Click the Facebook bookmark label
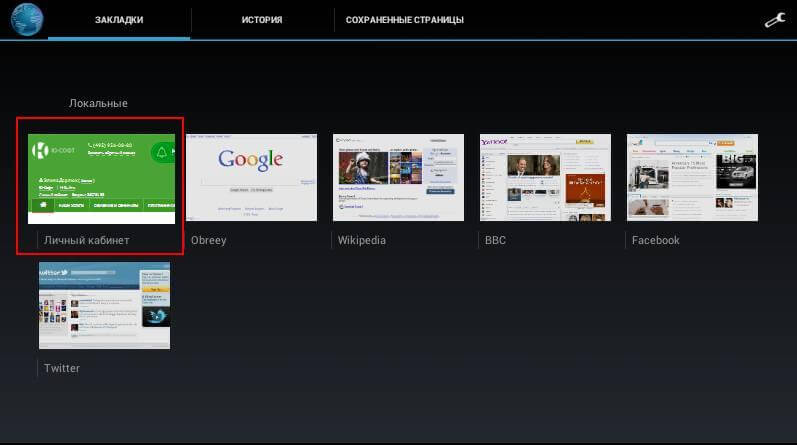 pos(655,241)
